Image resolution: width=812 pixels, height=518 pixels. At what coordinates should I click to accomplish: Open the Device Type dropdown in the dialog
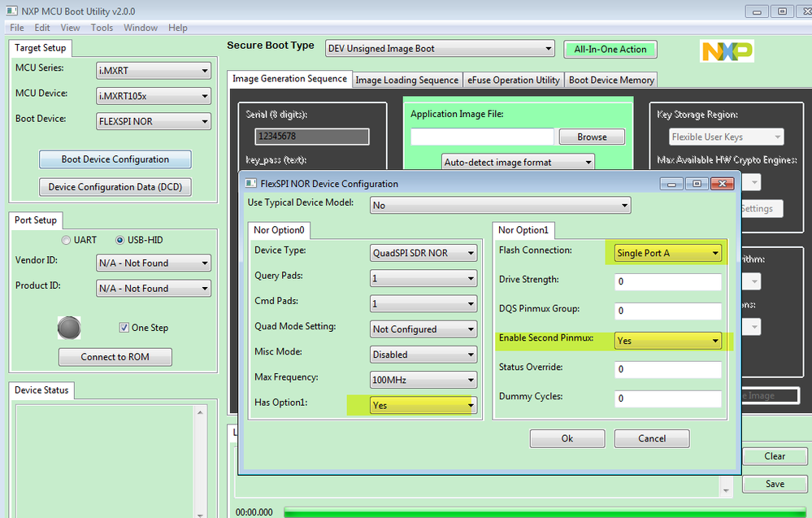(423, 252)
